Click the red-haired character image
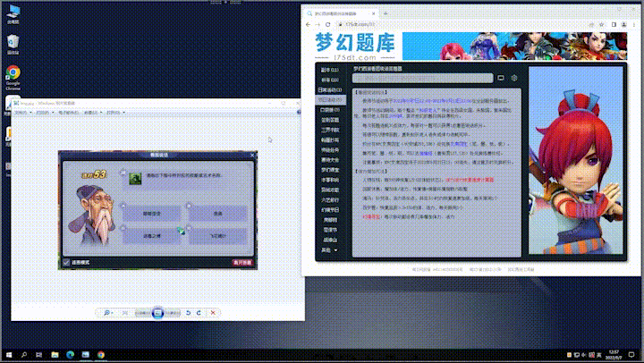The width and height of the screenshot is (644, 363). [x=576, y=161]
